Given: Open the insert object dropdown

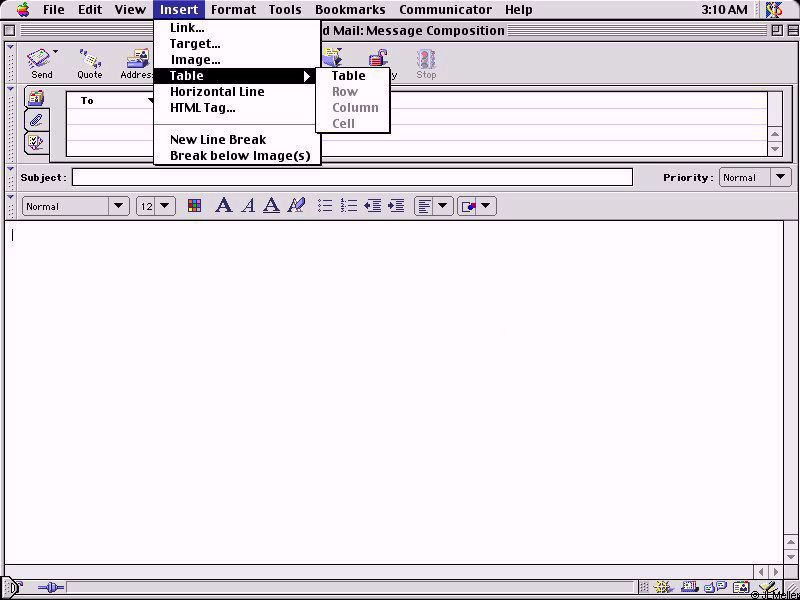Looking at the screenshot, I should point(477,206).
